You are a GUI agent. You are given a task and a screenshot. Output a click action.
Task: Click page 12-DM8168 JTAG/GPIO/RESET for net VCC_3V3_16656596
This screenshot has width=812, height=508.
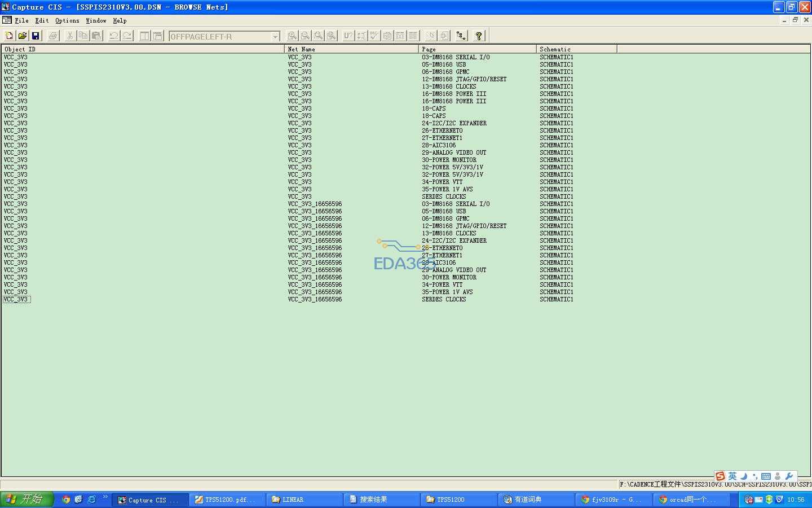point(464,226)
